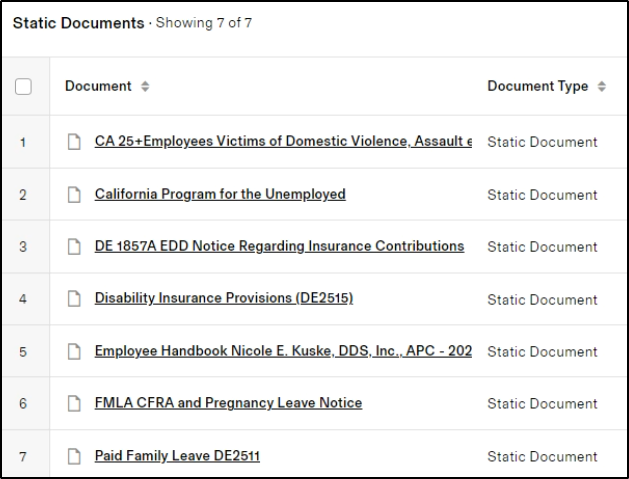The image size is (629, 479).
Task: Click the document icon next to Paid Family Leave DE2511
Action: 73,456
